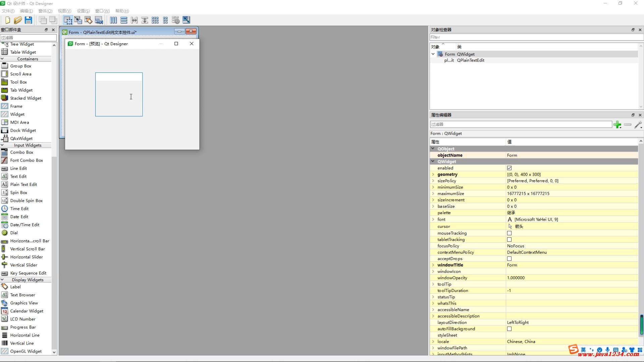Viewport: 644px width, 362px height.
Task: Click the Open file folder icon
Action: pyautogui.click(x=18, y=20)
